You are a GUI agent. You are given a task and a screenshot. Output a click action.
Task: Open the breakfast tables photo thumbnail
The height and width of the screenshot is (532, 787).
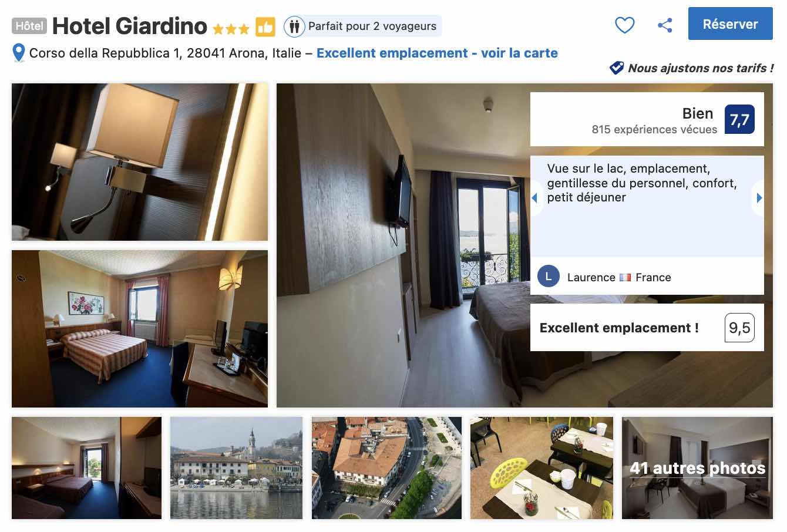tap(542, 468)
